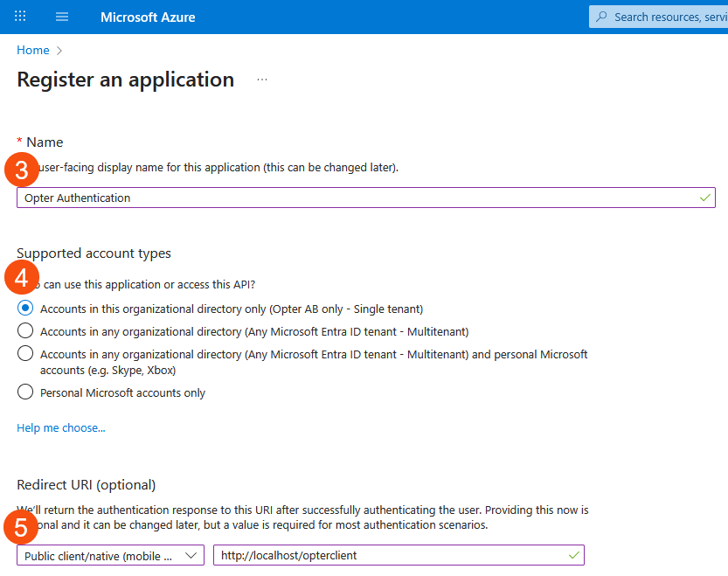Click the orange step 4 badge

point(22,277)
